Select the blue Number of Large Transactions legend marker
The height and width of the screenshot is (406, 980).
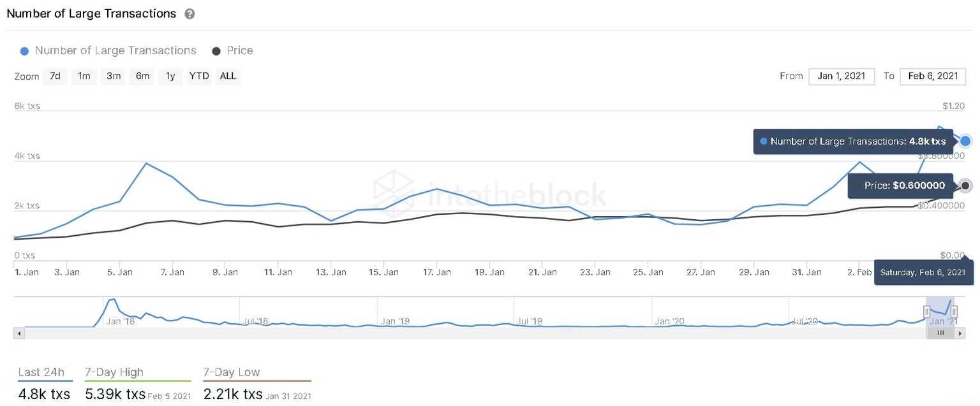(x=24, y=50)
